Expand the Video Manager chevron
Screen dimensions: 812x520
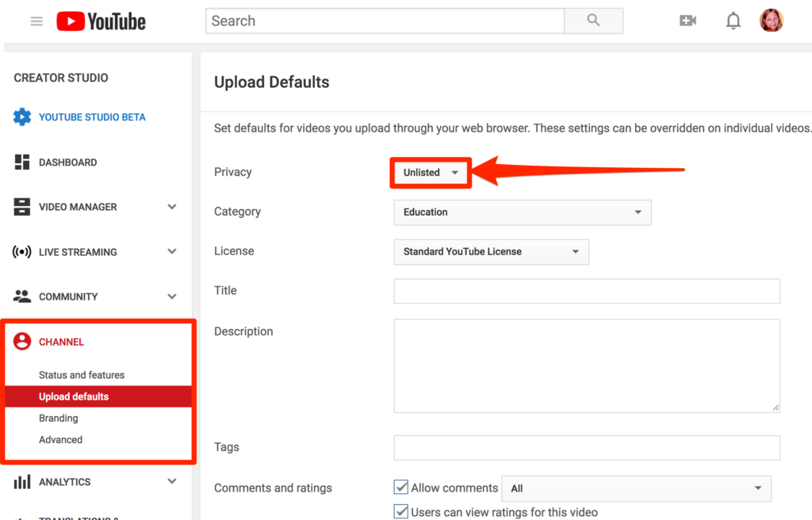[172, 207]
